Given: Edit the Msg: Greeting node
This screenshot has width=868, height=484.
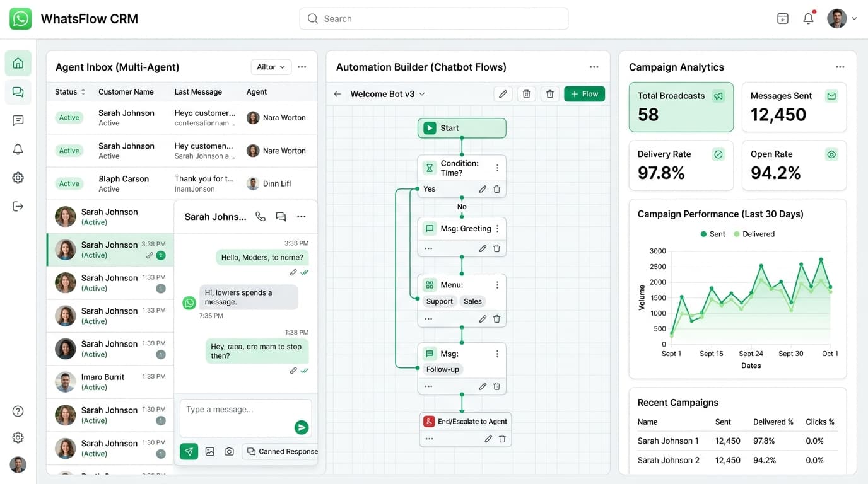Looking at the screenshot, I should (x=483, y=248).
